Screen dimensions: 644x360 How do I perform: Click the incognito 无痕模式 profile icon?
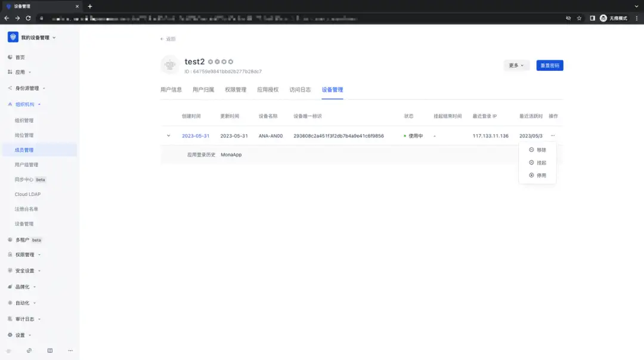pos(614,18)
